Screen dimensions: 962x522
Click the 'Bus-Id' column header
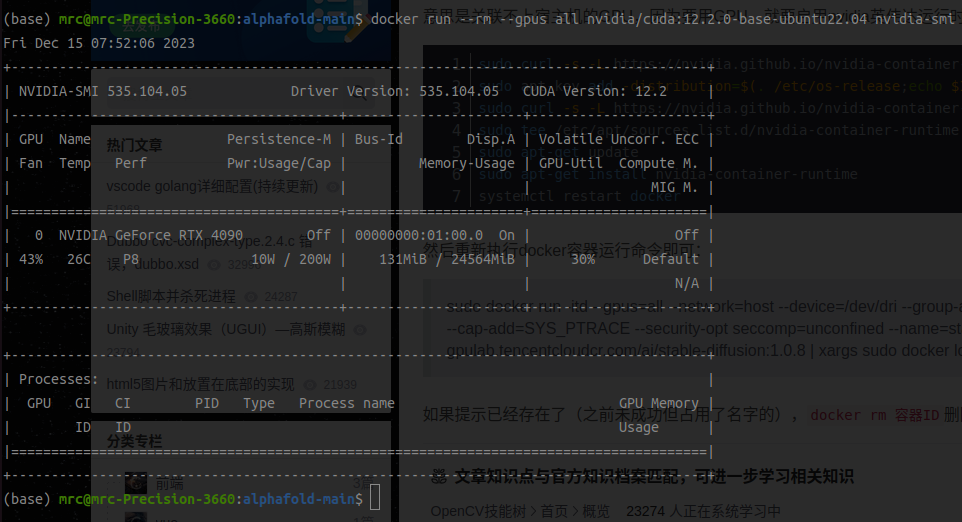point(379,139)
